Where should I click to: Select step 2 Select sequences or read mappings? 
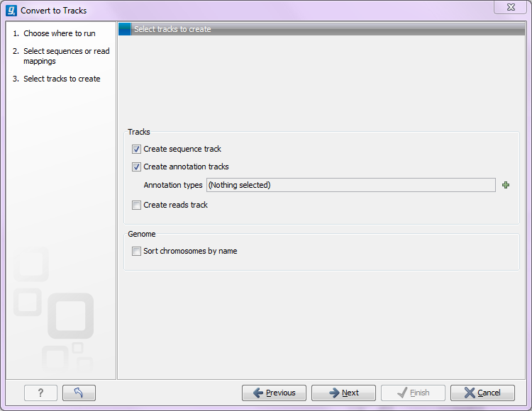pyautogui.click(x=66, y=56)
